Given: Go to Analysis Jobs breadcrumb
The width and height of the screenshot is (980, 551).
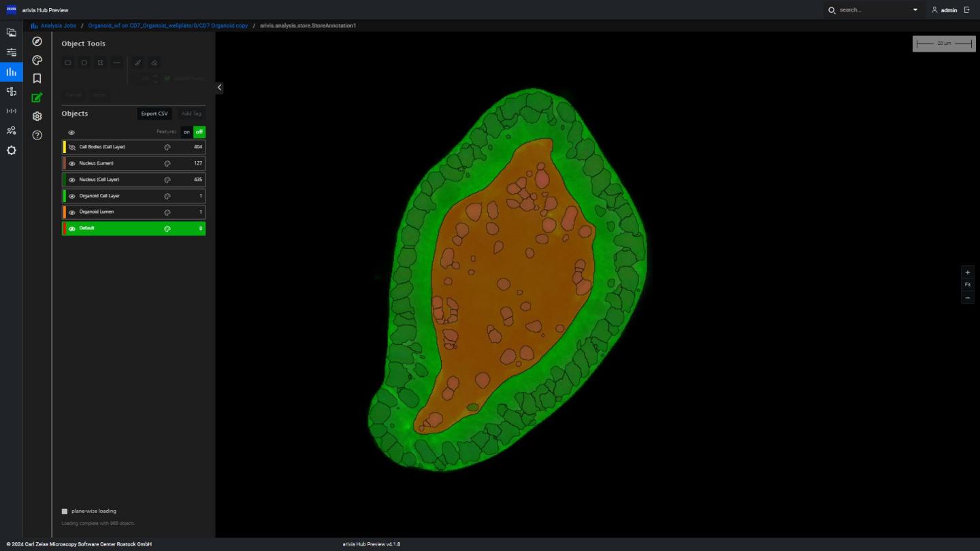Looking at the screenshot, I should [57, 25].
